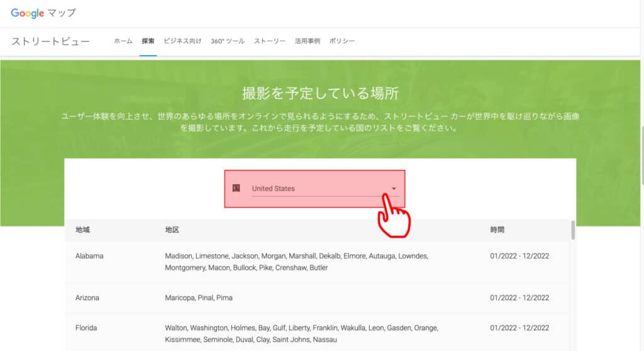Open the ポリシー tab

[x=341, y=41]
